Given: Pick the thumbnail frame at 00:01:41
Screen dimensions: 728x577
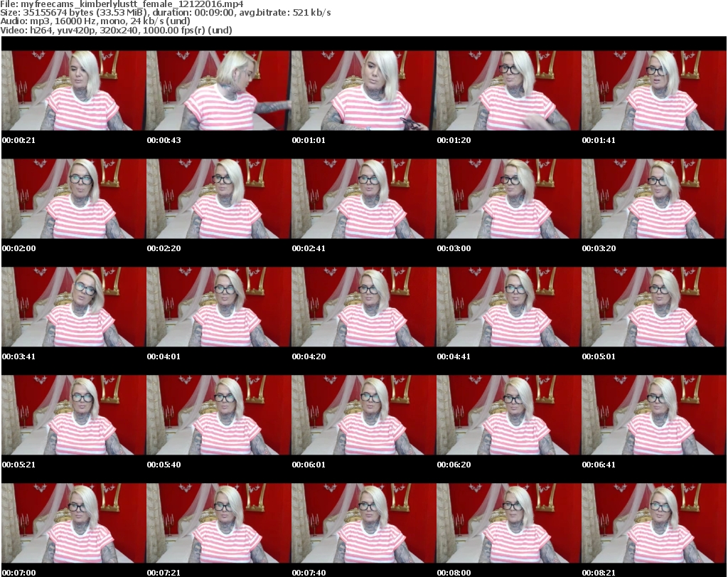Looking at the screenshot, I should (654, 90).
